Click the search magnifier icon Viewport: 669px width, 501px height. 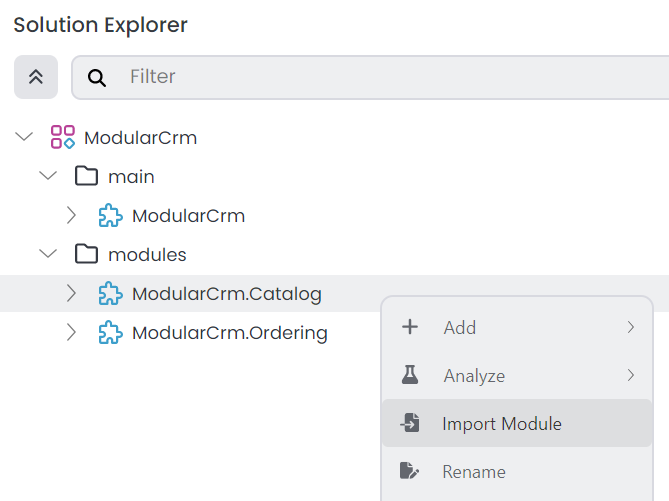97,77
